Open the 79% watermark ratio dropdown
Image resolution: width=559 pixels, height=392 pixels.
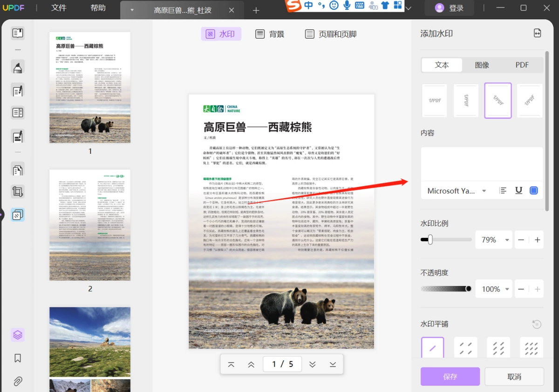tap(494, 240)
